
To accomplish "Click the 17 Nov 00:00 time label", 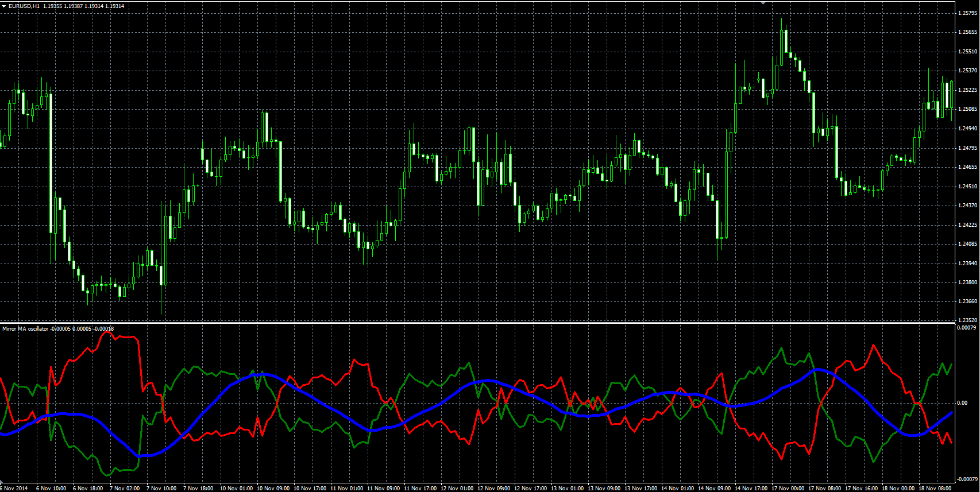I will 788,489.
